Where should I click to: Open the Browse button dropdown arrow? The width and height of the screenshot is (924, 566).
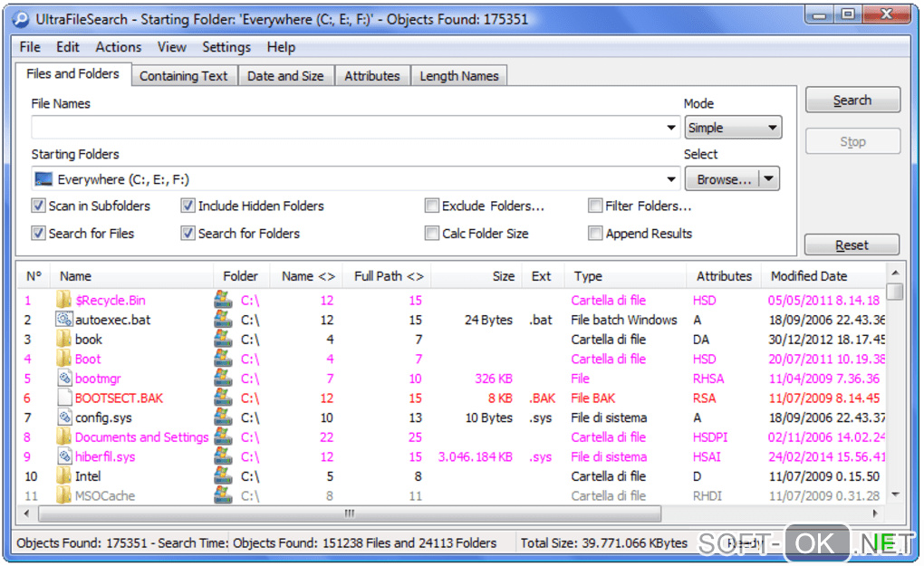point(769,179)
